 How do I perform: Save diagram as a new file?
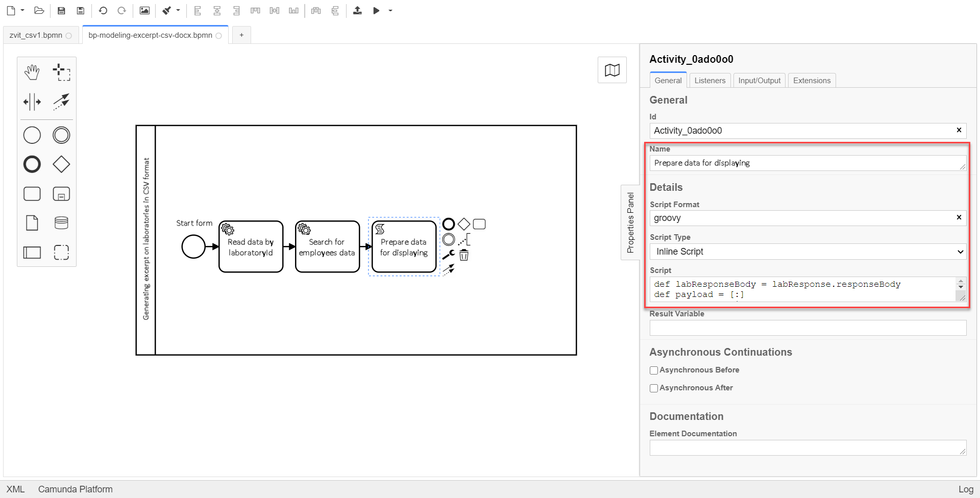80,10
